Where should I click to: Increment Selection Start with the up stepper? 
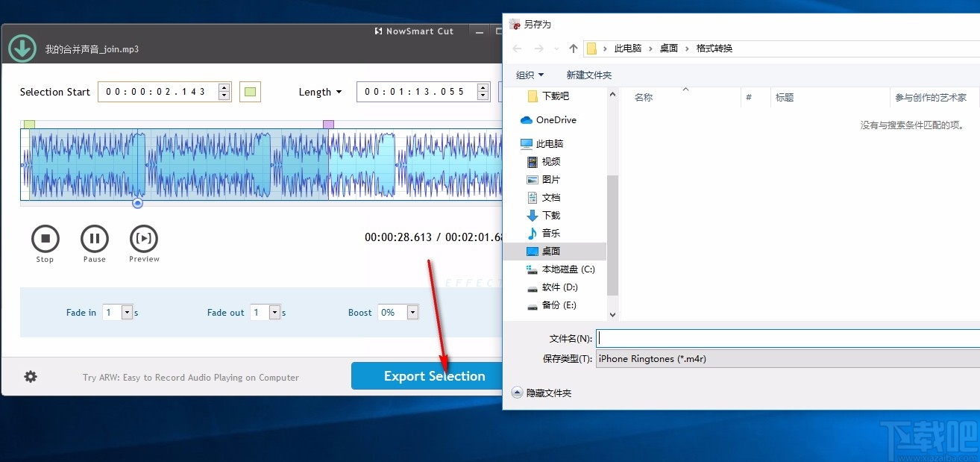(x=224, y=87)
